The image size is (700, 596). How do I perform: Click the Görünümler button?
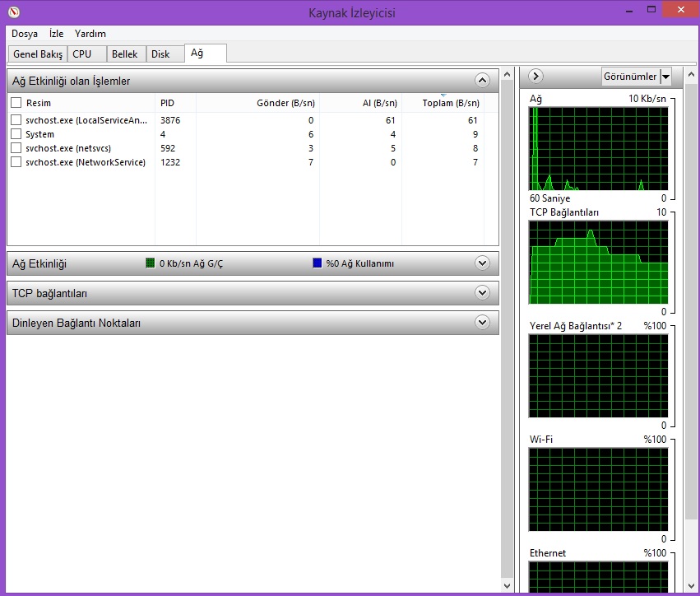coord(631,77)
